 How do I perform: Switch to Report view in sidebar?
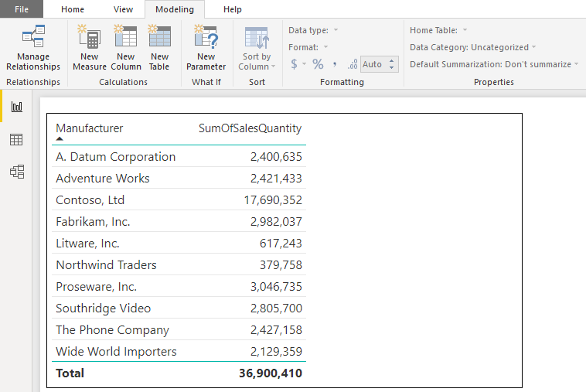click(x=16, y=107)
